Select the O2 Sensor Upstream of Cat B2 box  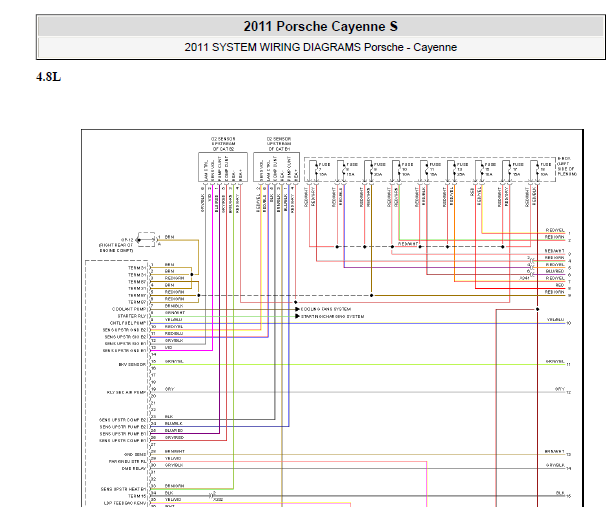click(223, 167)
